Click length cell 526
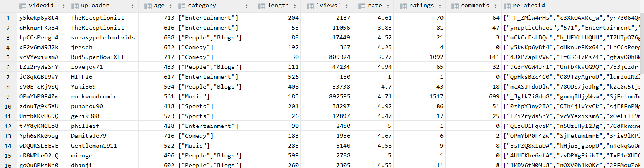This screenshot has height=168, width=644. coord(293,77)
